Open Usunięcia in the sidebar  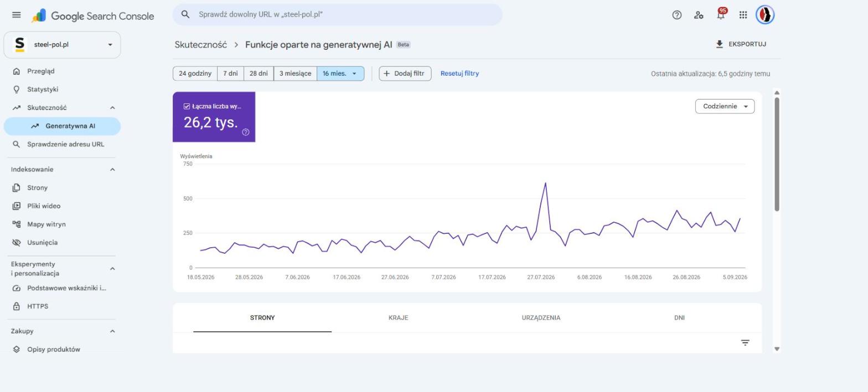point(62,243)
